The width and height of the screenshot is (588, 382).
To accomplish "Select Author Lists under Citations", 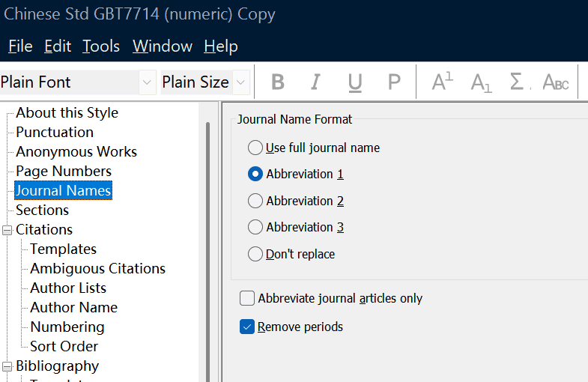I will coord(68,288).
